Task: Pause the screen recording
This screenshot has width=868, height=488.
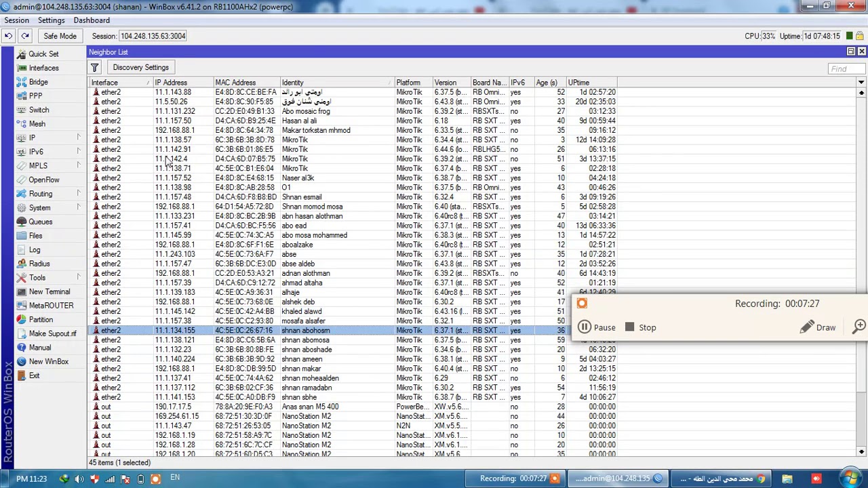Action: 597,327
